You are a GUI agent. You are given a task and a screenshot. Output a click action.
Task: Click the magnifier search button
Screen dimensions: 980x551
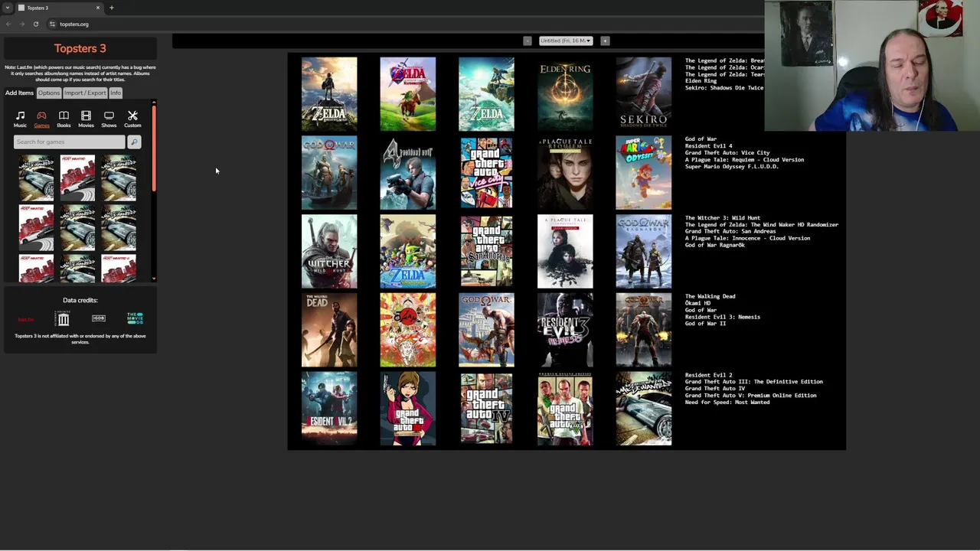[x=134, y=142]
